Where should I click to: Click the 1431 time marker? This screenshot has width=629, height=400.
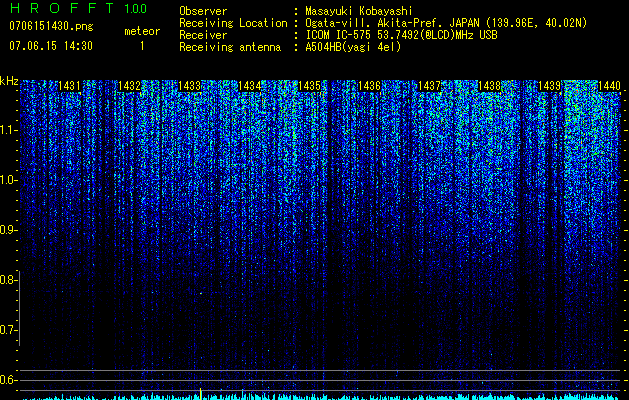(69, 86)
